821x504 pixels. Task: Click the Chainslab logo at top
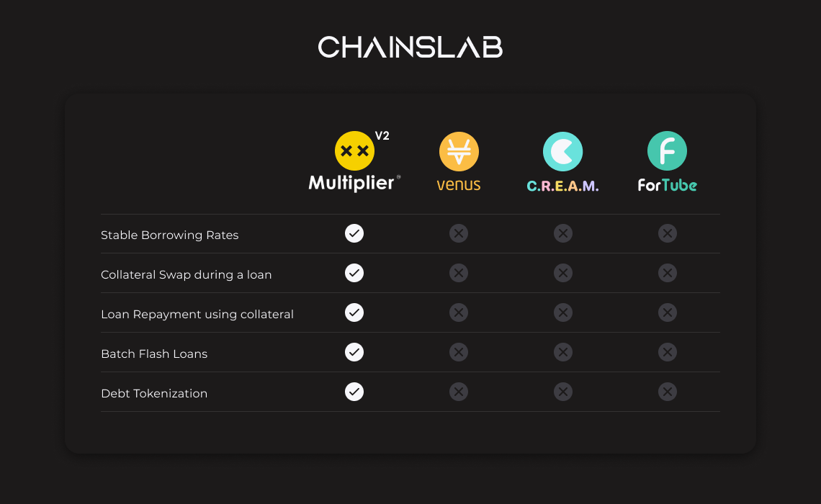point(410,48)
